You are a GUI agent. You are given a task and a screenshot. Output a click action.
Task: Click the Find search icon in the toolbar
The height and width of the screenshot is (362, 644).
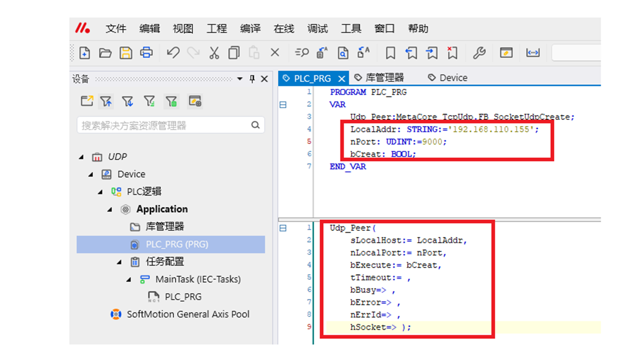click(302, 53)
